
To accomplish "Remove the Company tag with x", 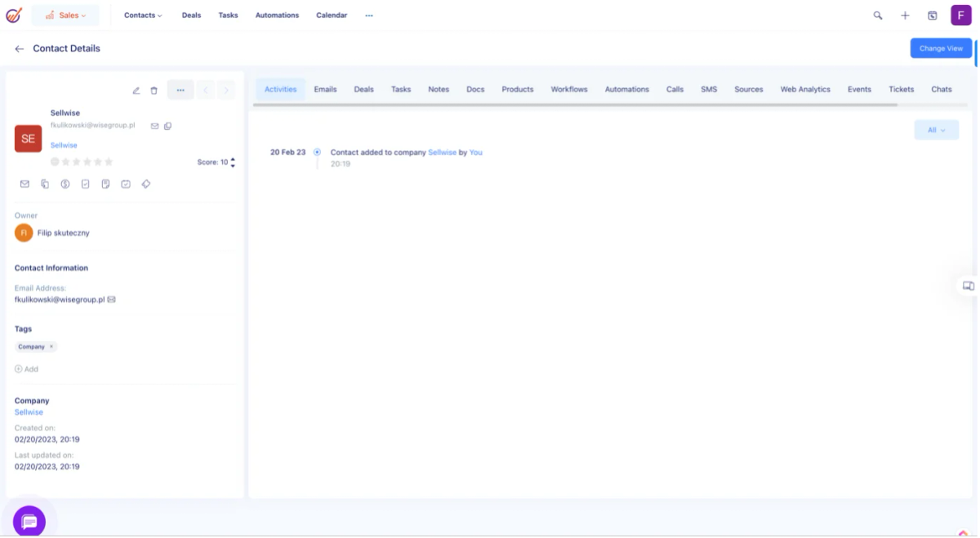I will (51, 347).
